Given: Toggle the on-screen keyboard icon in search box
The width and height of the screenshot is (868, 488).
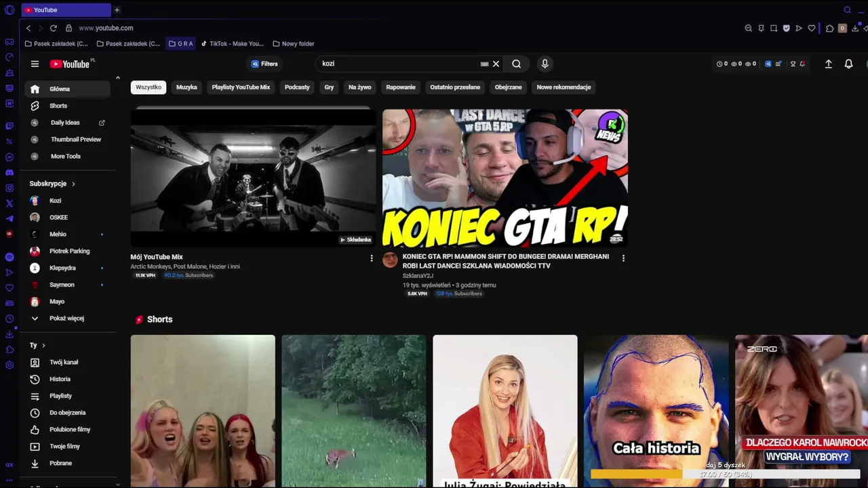Looking at the screenshot, I should click(x=484, y=64).
